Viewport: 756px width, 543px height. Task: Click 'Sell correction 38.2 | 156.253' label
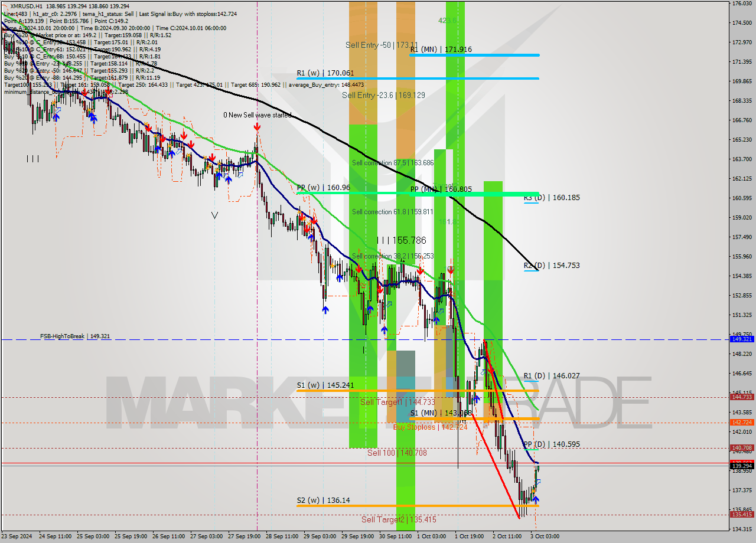pos(393,256)
